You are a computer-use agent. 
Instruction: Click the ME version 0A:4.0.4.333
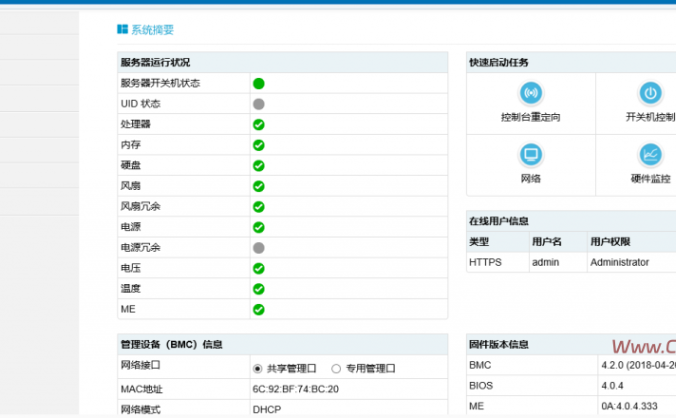(629, 406)
